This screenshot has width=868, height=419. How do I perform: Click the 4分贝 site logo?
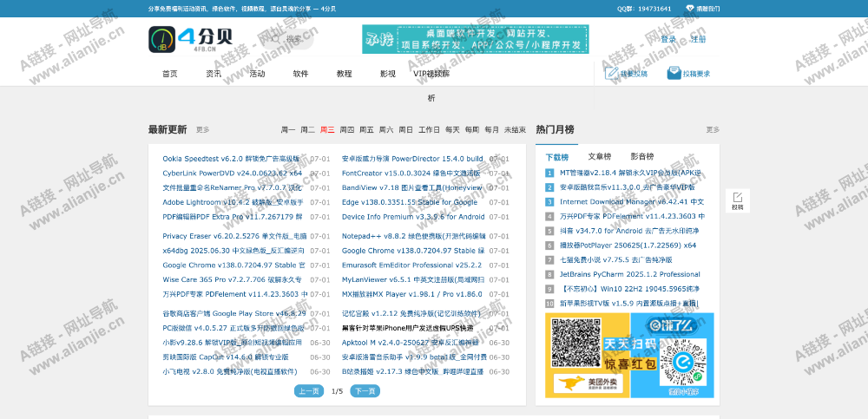pos(190,39)
